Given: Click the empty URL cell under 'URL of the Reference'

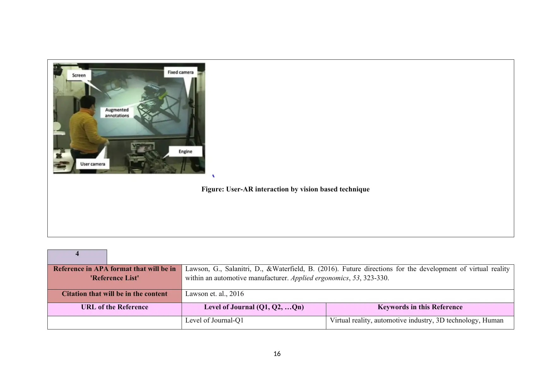Looking at the screenshot, I should click(x=115, y=323).
